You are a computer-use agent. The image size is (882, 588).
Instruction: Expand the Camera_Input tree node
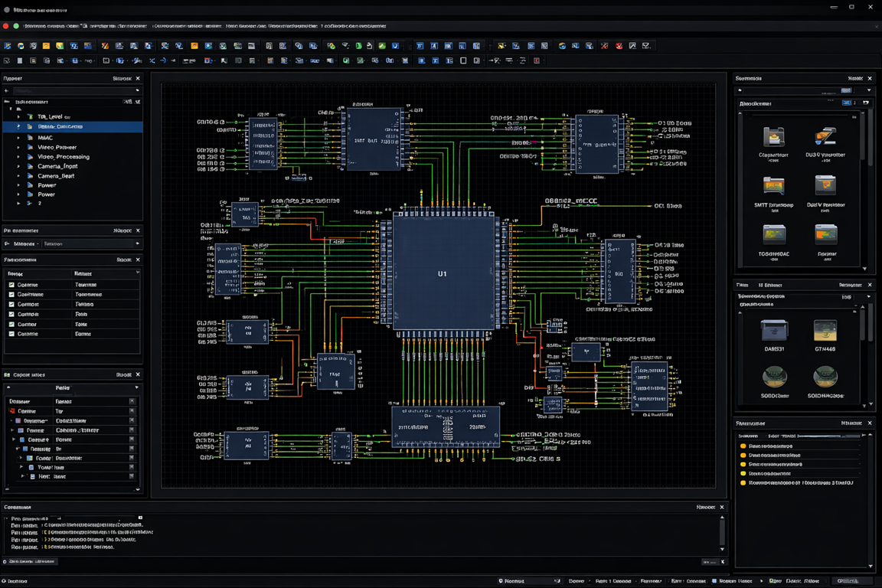click(x=19, y=166)
